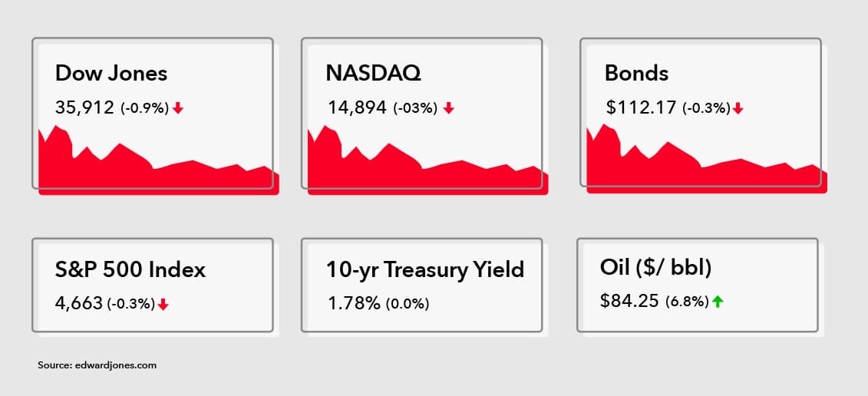
Task: Click the Source: edwardjones.com link
Action: point(97,365)
